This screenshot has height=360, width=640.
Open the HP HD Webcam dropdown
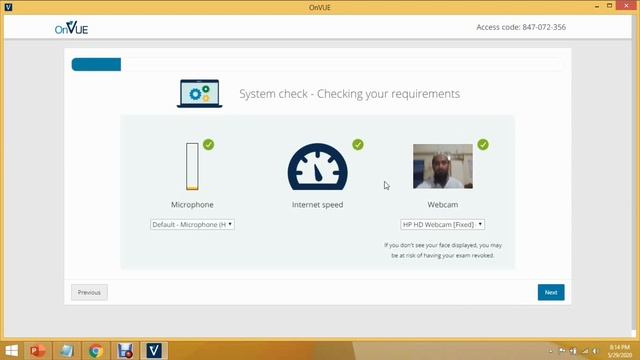(x=442, y=224)
